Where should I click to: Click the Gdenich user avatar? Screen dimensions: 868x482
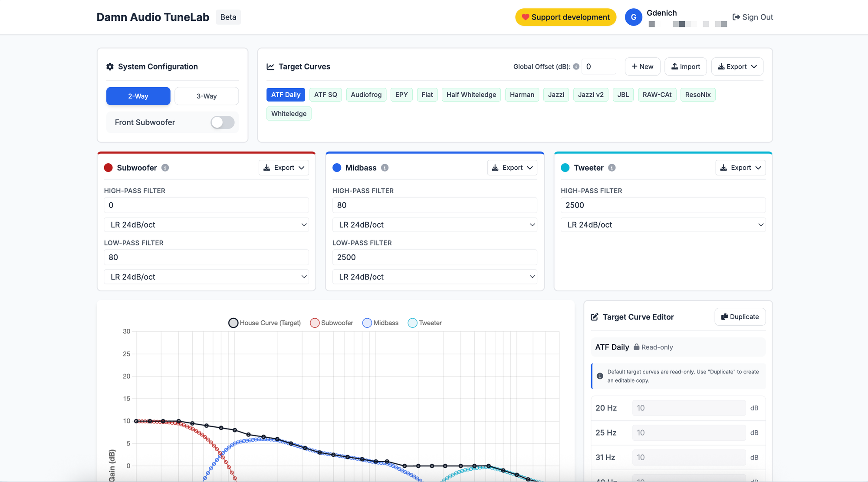(633, 17)
